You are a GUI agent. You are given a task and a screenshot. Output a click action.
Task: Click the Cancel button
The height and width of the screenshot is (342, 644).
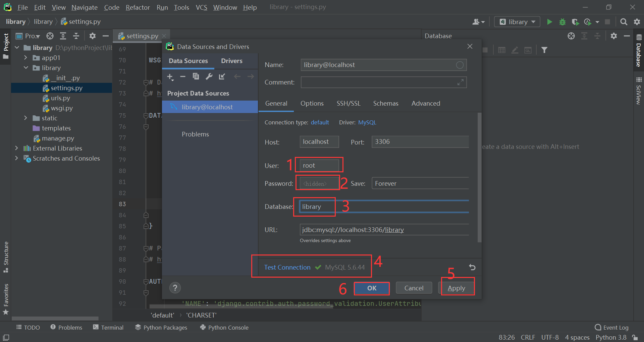414,288
